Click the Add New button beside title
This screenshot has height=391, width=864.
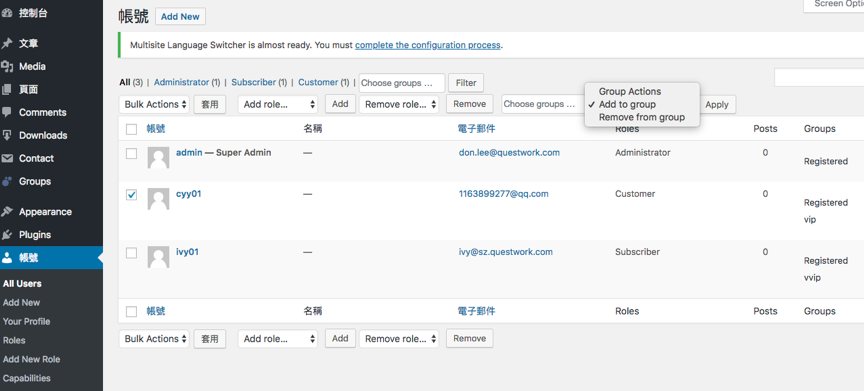[180, 17]
